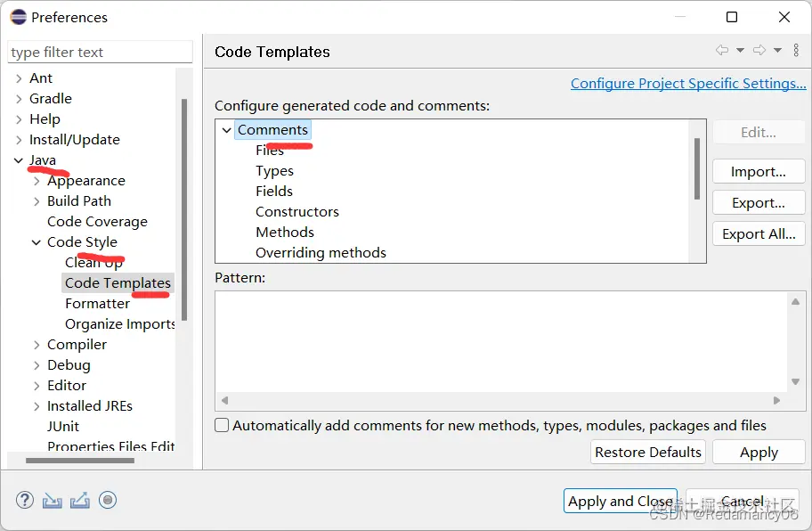Click the Export... button
Screen dimensions: 812x531
759,202
